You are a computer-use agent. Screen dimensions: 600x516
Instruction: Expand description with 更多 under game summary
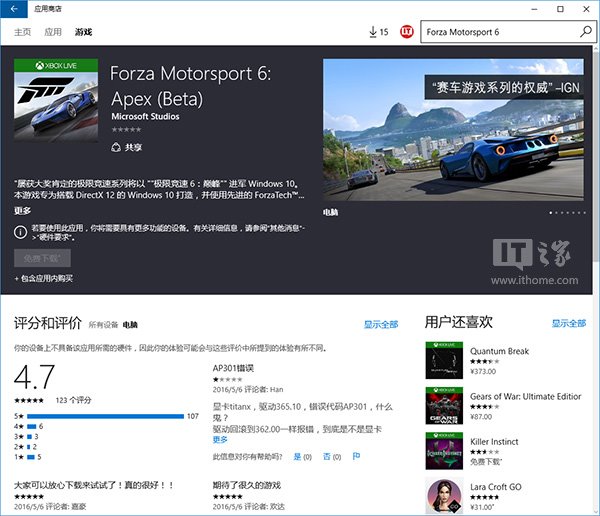pos(22,211)
